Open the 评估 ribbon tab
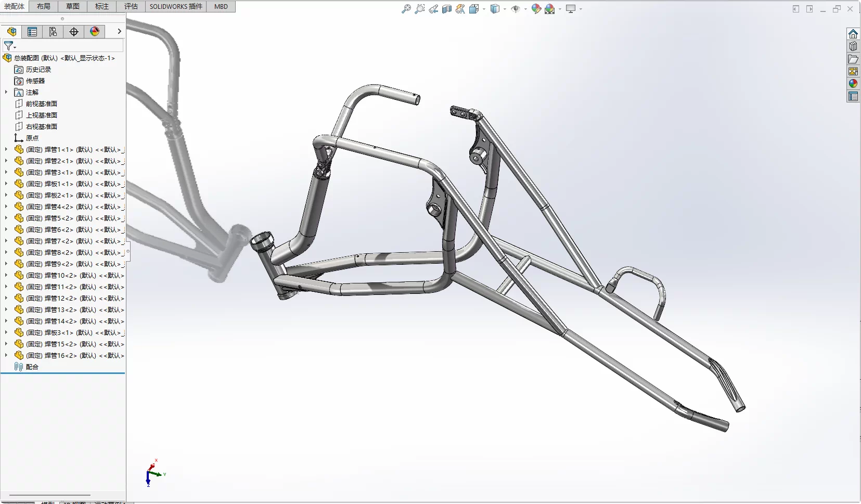This screenshot has height=504, width=861. tap(131, 6)
